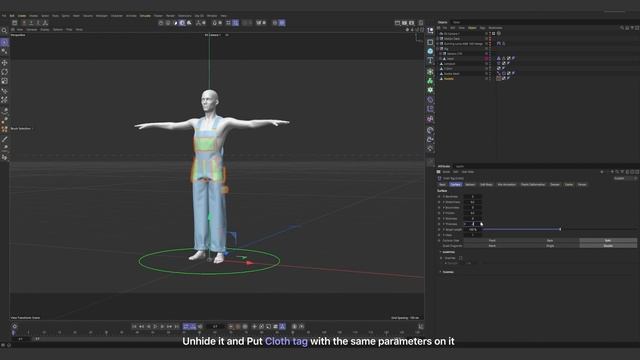640x360 pixels.
Task: Open the Soft Body tab
Action: click(x=486, y=184)
